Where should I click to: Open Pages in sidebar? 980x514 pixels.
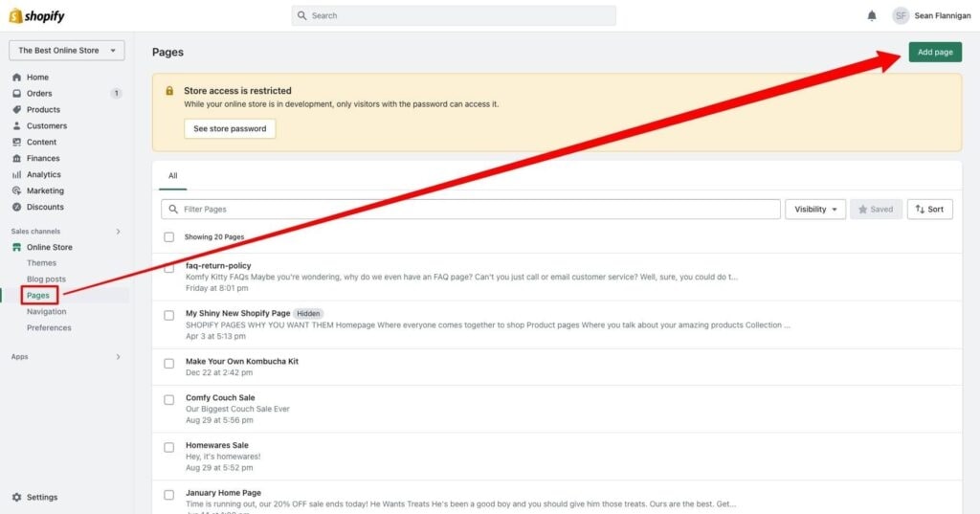[38, 295]
